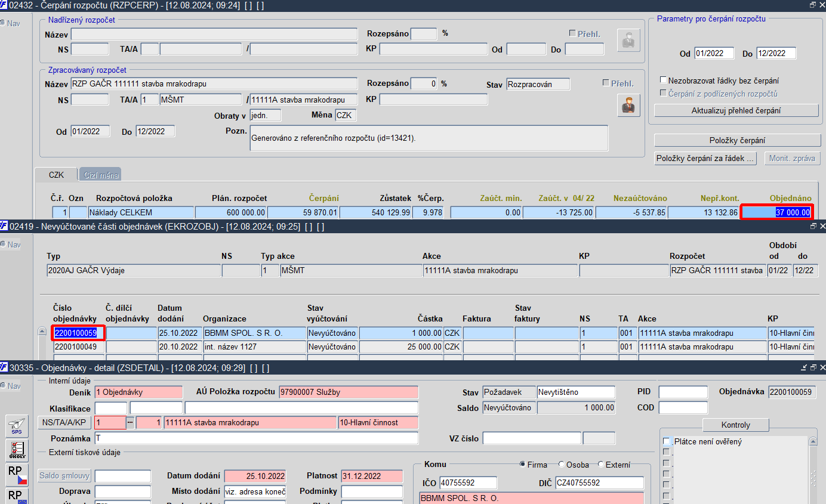Click the NS/TA/A/KP button
The width and height of the screenshot is (826, 504).
pyautogui.click(x=66, y=422)
